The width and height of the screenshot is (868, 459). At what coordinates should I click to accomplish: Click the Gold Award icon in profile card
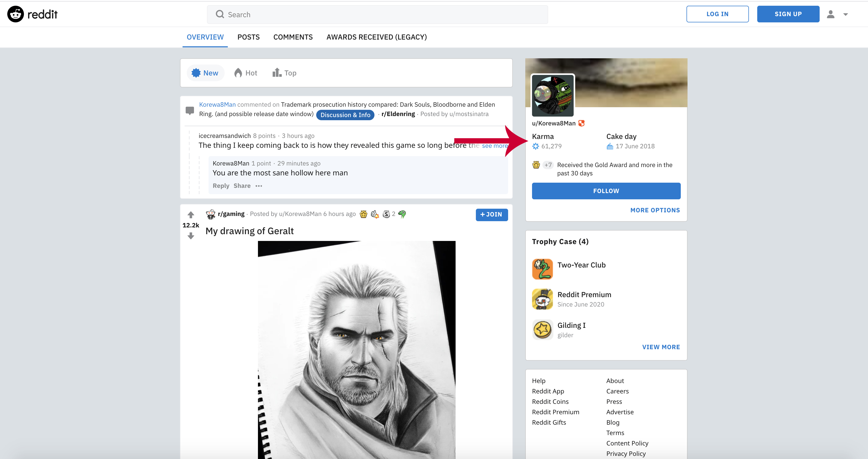536,165
